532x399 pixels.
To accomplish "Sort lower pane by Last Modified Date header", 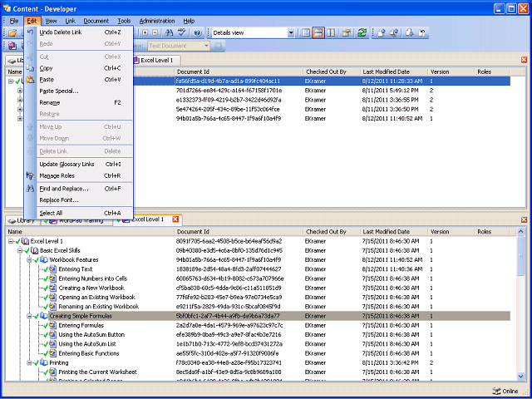I will (x=393, y=232).
